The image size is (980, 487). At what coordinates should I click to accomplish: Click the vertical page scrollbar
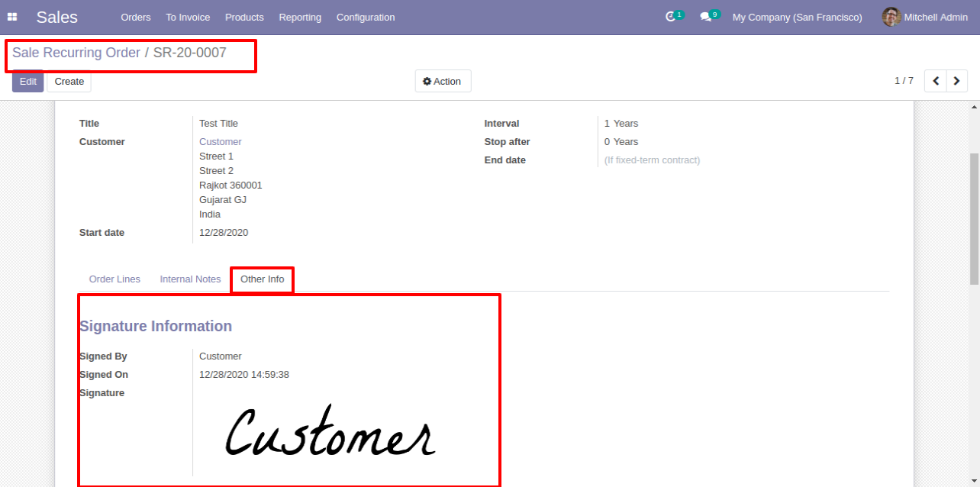pyautogui.click(x=974, y=218)
